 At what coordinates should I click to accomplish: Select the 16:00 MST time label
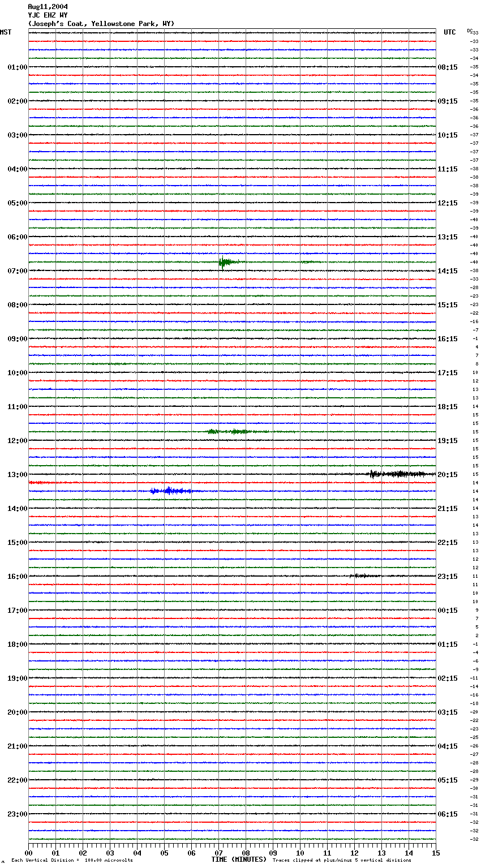coord(18,577)
